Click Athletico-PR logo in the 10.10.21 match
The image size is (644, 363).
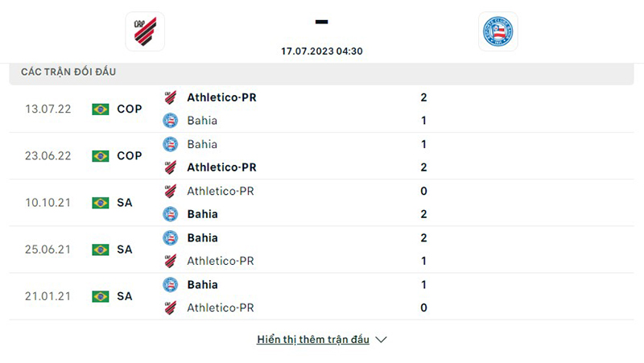[170, 191]
